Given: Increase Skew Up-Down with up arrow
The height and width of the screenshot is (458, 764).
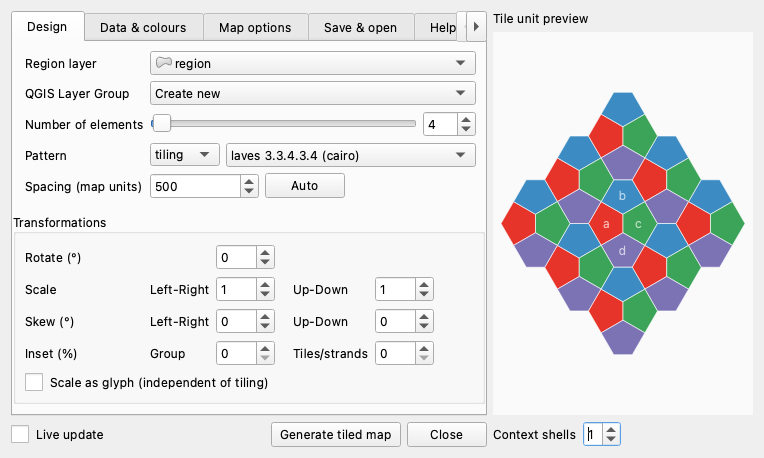Looking at the screenshot, I should coord(424,317).
